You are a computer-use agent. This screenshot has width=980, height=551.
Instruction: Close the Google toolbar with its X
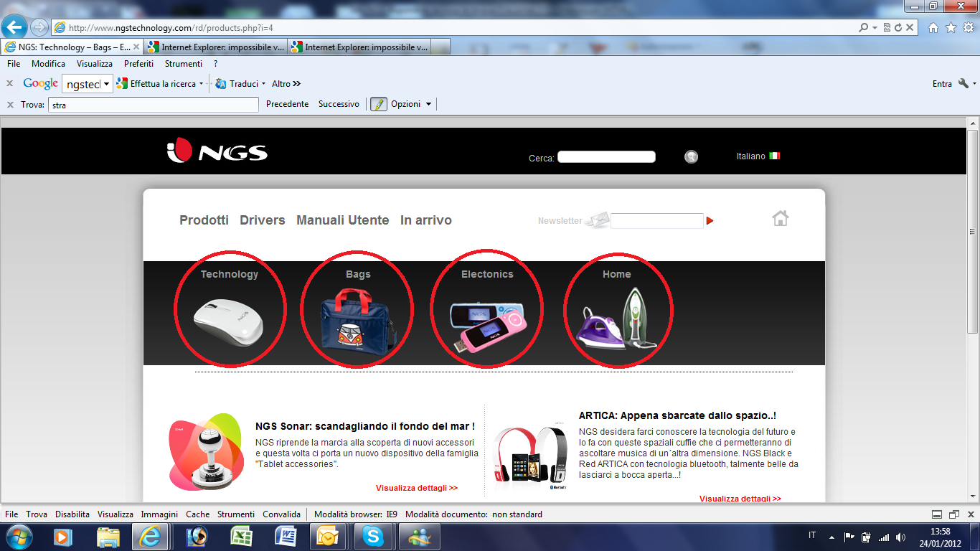(x=10, y=83)
